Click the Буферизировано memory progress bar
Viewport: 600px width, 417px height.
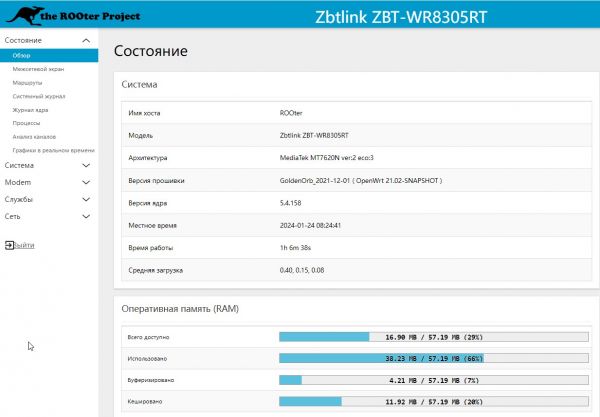click(434, 380)
